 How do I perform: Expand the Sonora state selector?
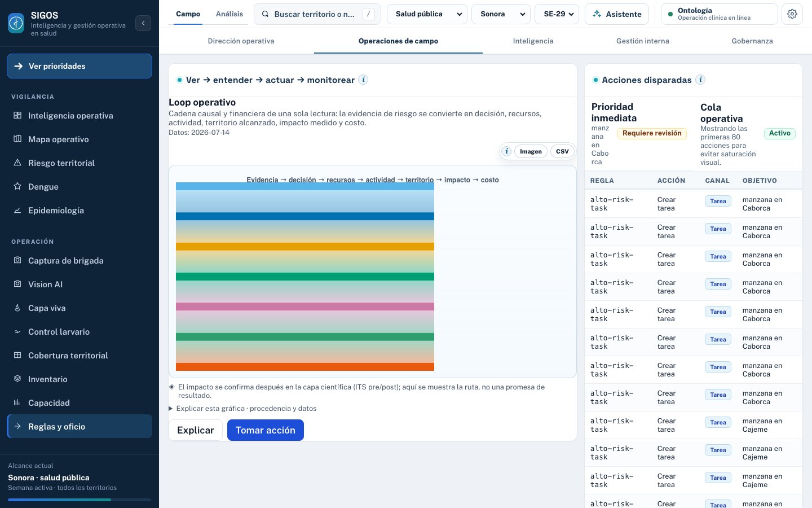(501, 14)
